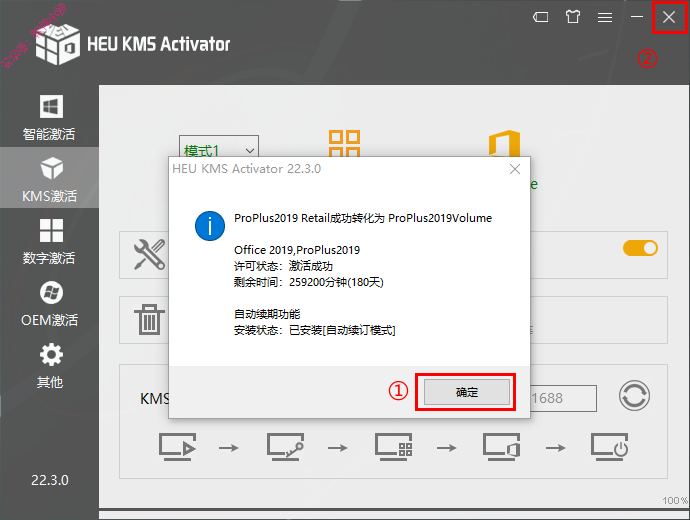Viewport: 690px width, 520px height.
Task: Click the text 259200分钟(180天)
Action: (336, 282)
